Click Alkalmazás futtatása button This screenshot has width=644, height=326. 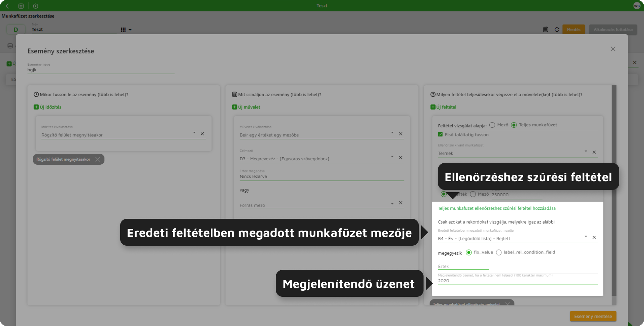point(613,30)
